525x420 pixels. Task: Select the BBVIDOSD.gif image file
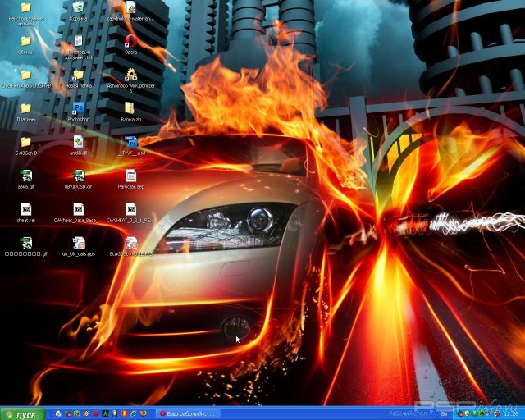pos(78,176)
